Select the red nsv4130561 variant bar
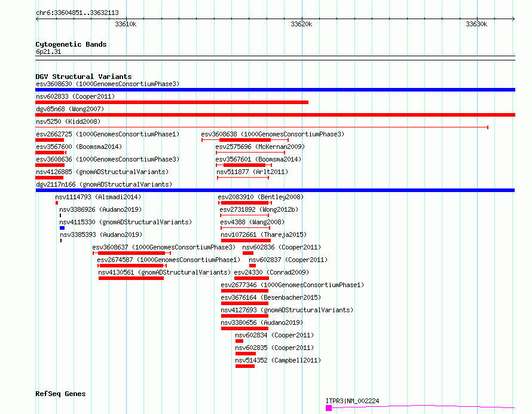 [x=131, y=278]
